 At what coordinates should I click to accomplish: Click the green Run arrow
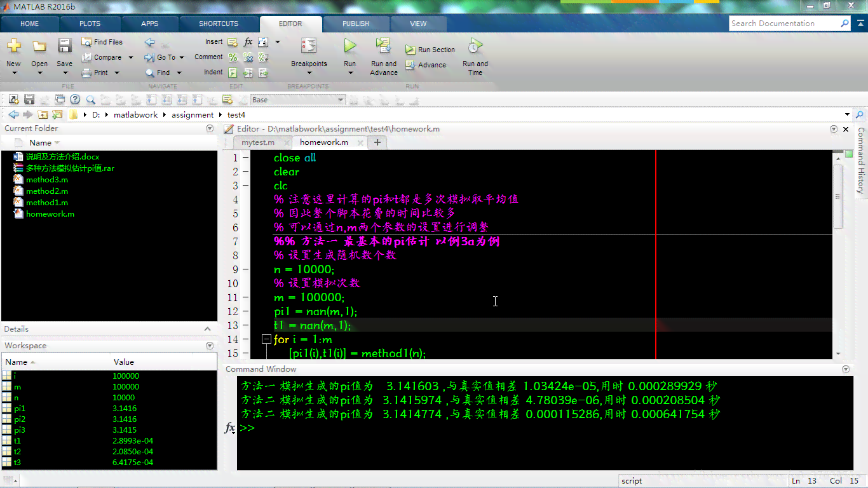(350, 46)
